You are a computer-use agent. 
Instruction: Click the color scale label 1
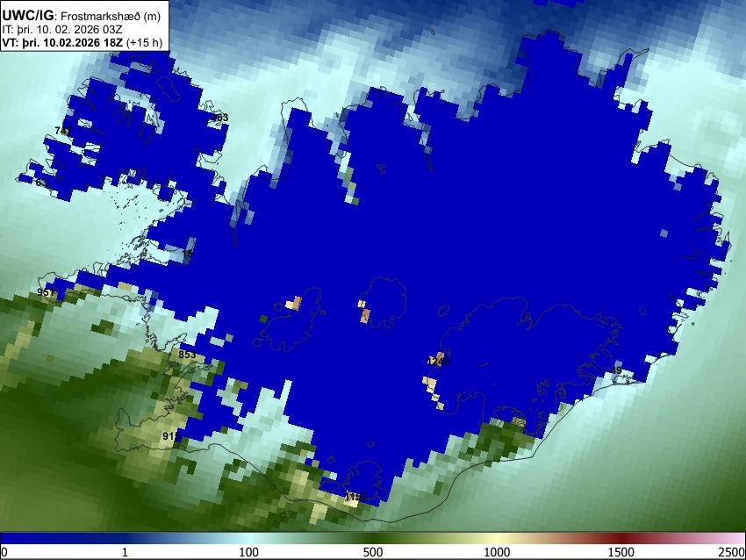125,552
